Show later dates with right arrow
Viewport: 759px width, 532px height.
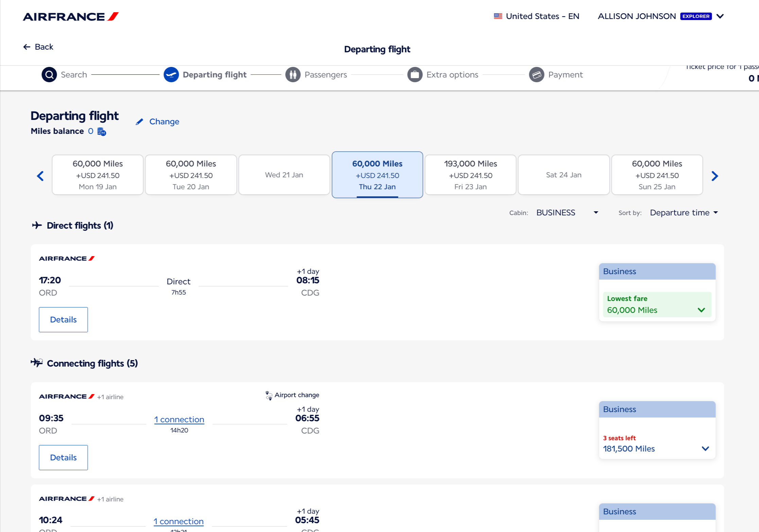[x=714, y=176]
